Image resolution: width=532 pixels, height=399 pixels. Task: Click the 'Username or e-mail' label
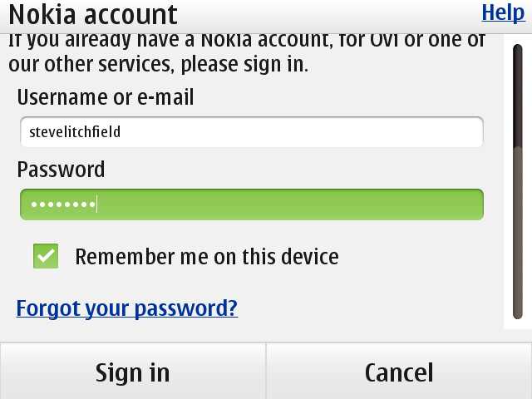[106, 97]
